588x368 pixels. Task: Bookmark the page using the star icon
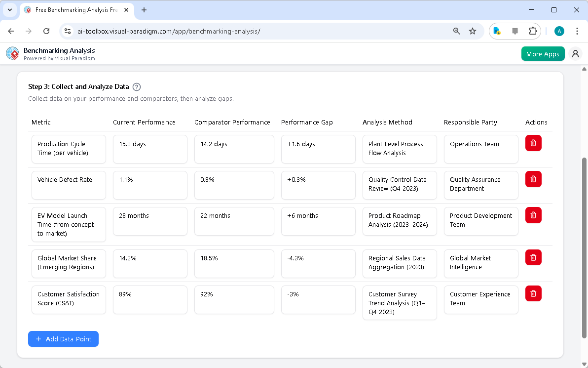(473, 31)
